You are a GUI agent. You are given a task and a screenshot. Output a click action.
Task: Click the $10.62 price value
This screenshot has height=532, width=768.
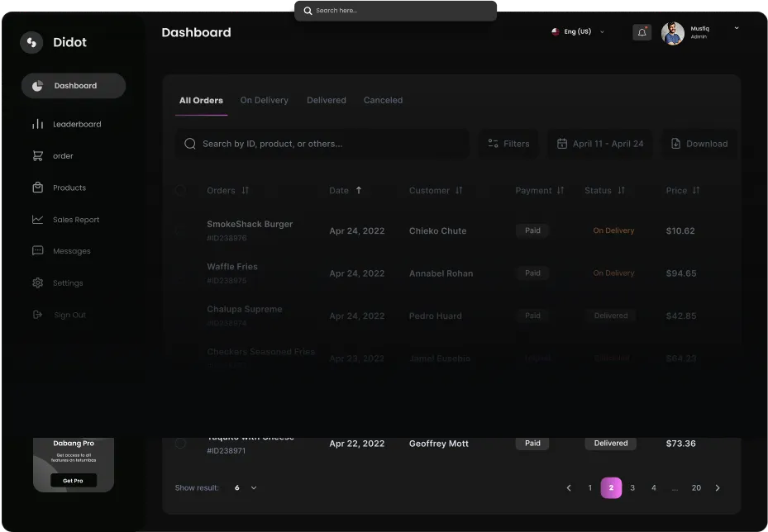[680, 231]
